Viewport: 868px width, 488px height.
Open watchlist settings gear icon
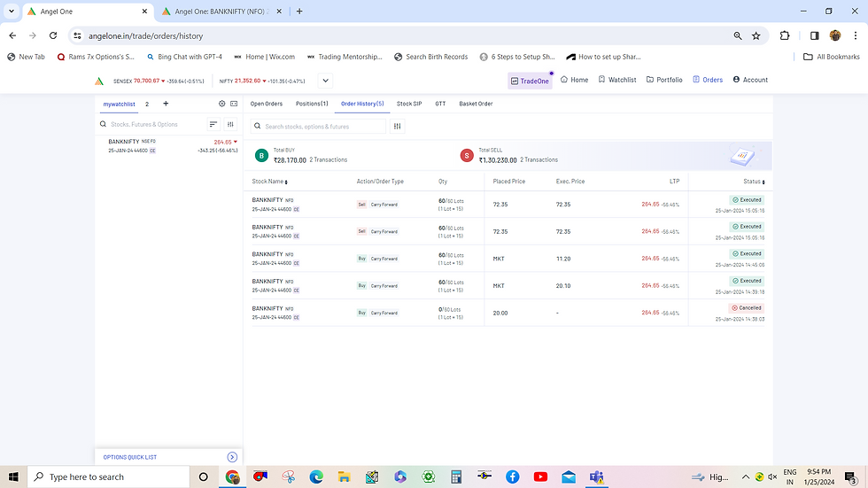tap(222, 104)
